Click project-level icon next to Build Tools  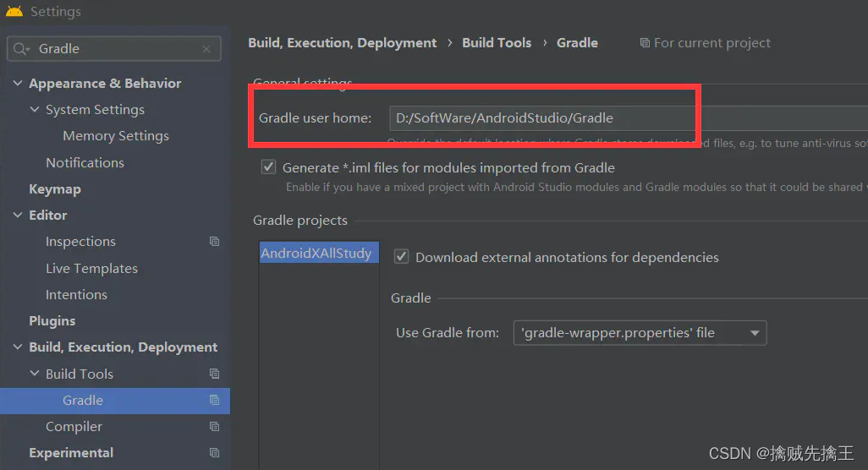pyautogui.click(x=214, y=374)
